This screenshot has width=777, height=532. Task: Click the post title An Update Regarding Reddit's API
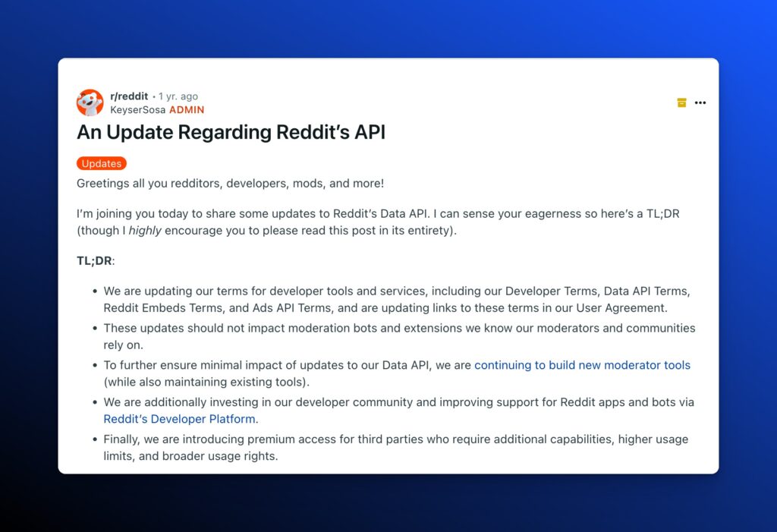pos(231,132)
